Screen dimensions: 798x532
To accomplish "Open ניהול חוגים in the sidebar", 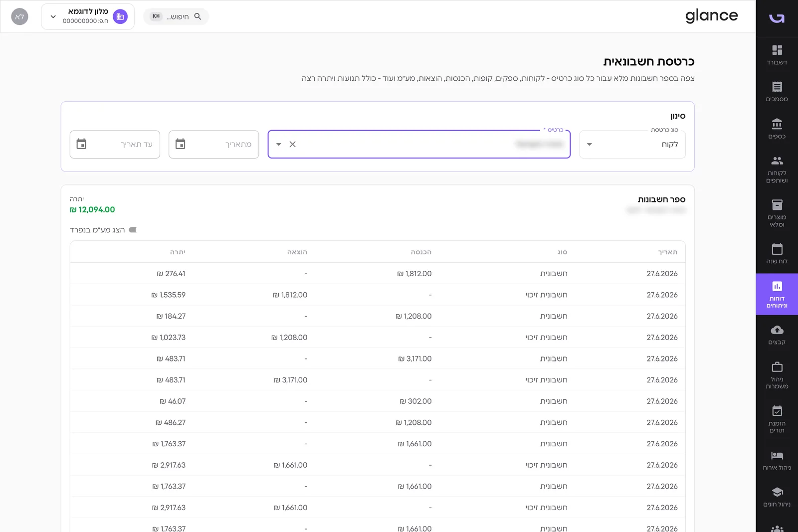I will 777,497.
